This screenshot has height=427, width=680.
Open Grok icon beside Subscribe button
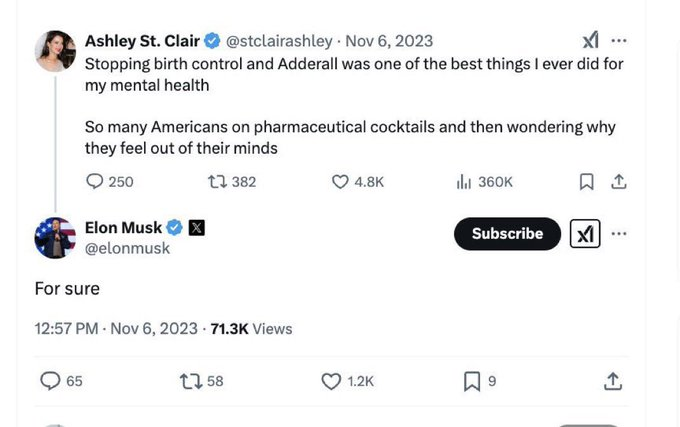tap(585, 234)
